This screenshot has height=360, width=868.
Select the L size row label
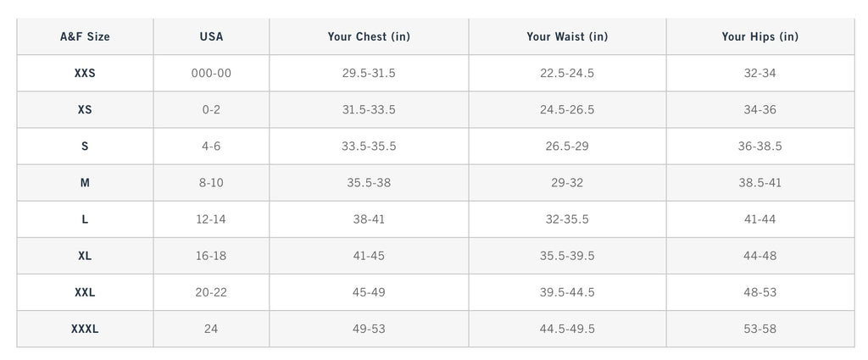85,219
